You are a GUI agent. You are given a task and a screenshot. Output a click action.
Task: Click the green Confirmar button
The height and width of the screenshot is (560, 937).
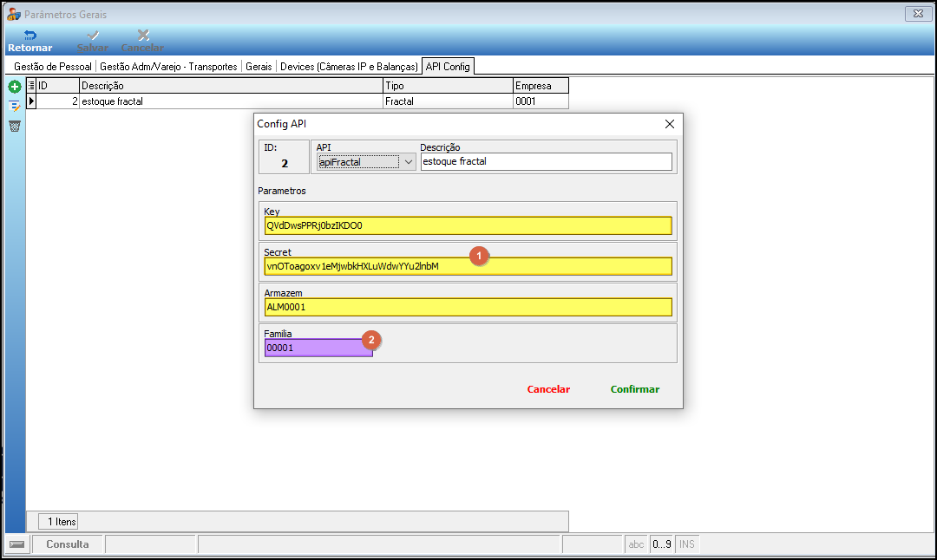coord(634,389)
